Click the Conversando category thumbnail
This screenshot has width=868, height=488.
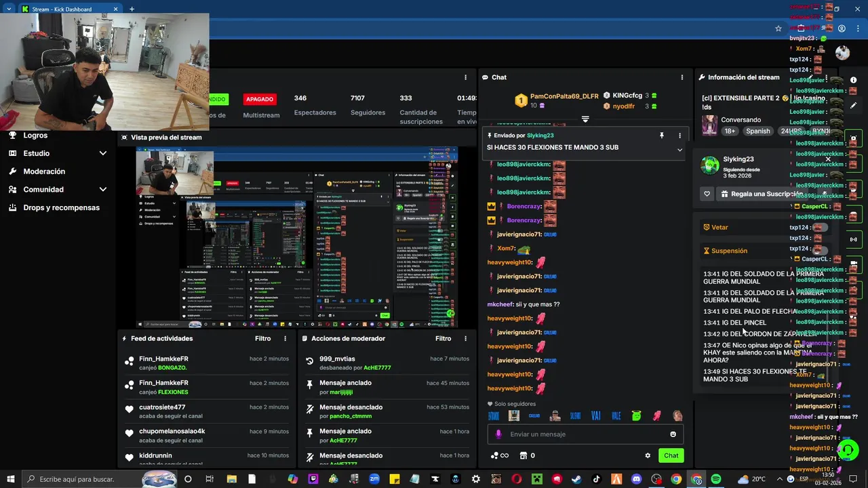click(709, 125)
